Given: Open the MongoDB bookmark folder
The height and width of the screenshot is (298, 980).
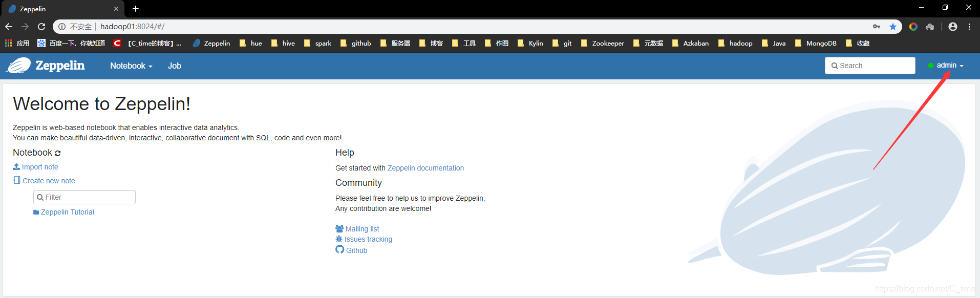Looking at the screenshot, I should 816,44.
